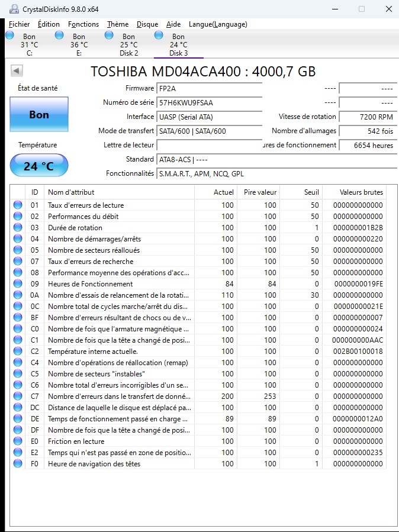Click status icon for attribute row C6
This screenshot has height=532, width=399.
coord(18,385)
